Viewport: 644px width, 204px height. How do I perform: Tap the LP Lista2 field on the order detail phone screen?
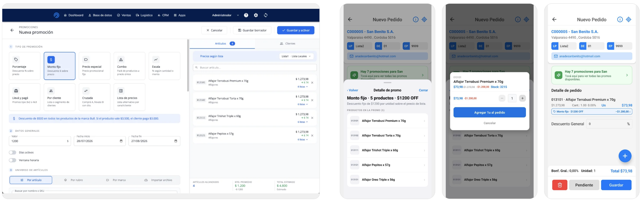[564, 46]
